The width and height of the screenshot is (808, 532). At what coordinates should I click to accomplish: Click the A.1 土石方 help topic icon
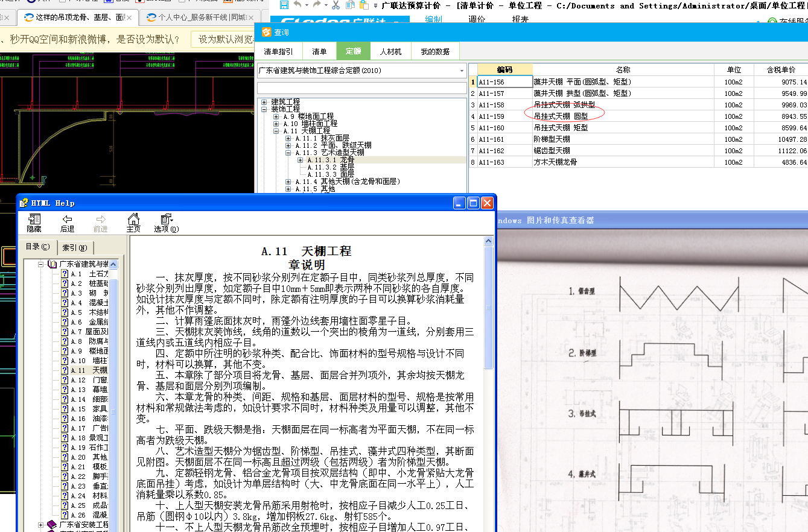tap(65, 274)
